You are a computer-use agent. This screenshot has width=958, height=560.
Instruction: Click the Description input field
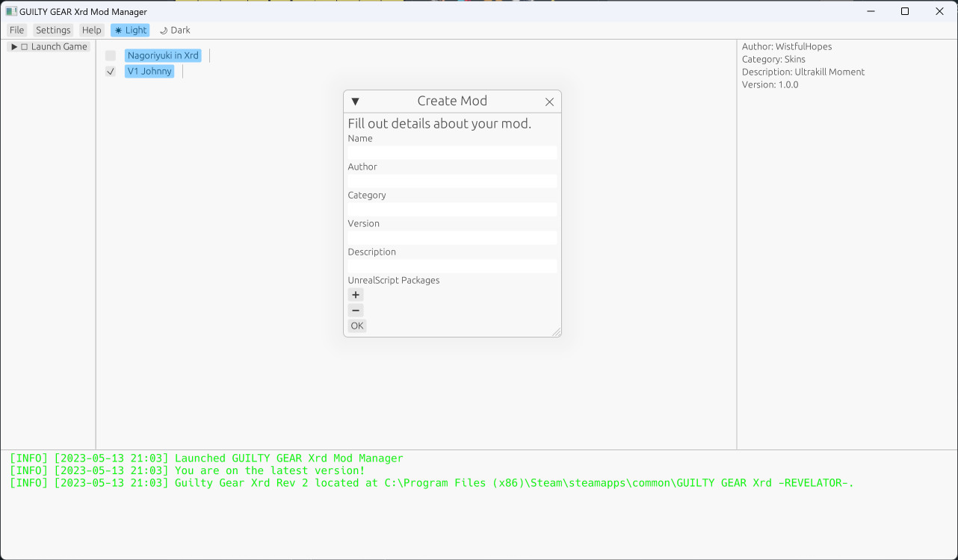point(452,266)
